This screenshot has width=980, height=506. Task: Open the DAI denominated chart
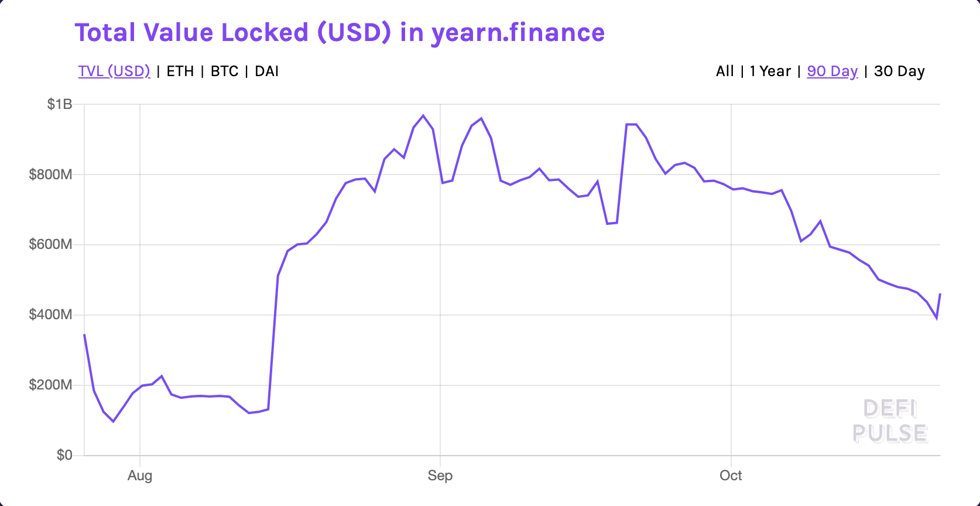[x=266, y=71]
